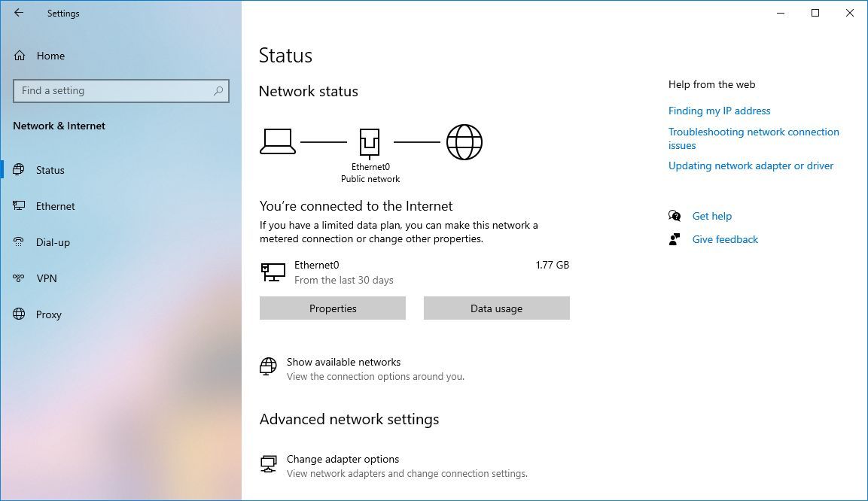This screenshot has height=501, width=868.
Task: Click the Change adapter options icon
Action: tap(268, 463)
